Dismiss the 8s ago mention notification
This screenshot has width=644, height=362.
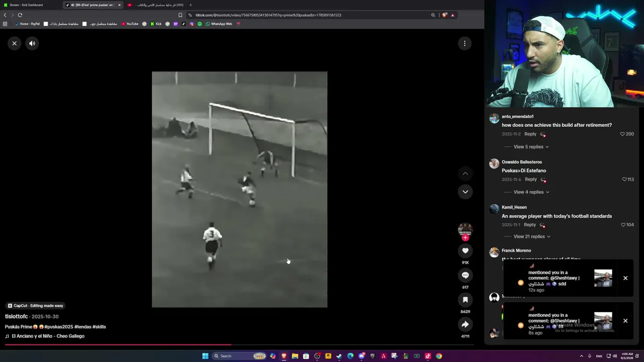[x=625, y=321]
